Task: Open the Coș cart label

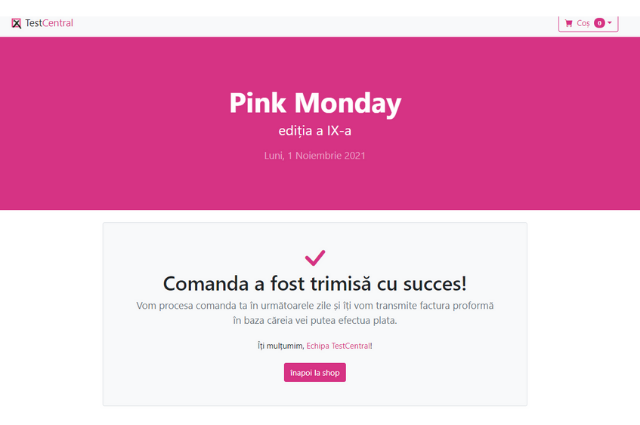Action: coord(583,23)
